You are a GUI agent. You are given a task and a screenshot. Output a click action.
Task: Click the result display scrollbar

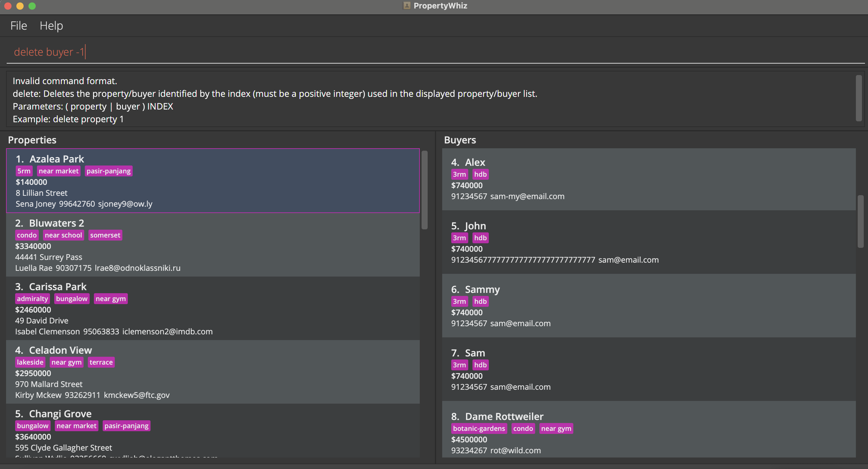pyautogui.click(x=859, y=98)
